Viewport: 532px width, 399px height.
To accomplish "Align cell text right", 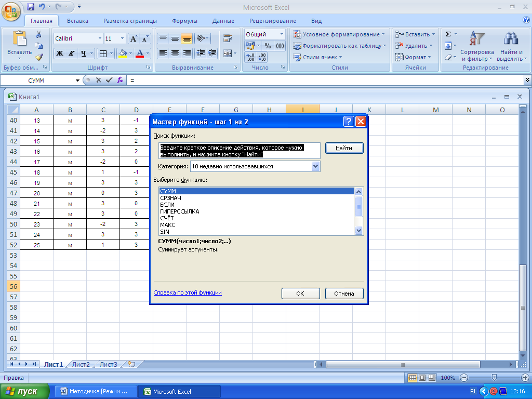I will tap(187, 54).
